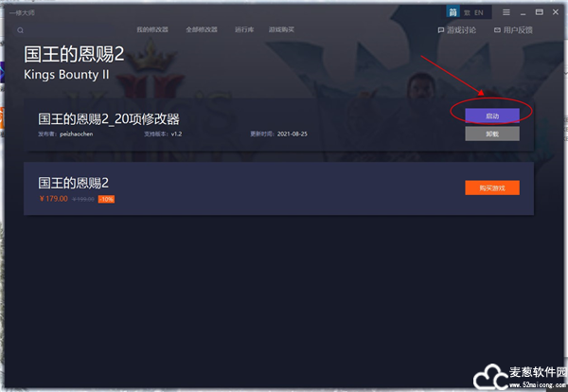
Task: Uninstall the trainer with 卸载 button
Action: (x=492, y=134)
